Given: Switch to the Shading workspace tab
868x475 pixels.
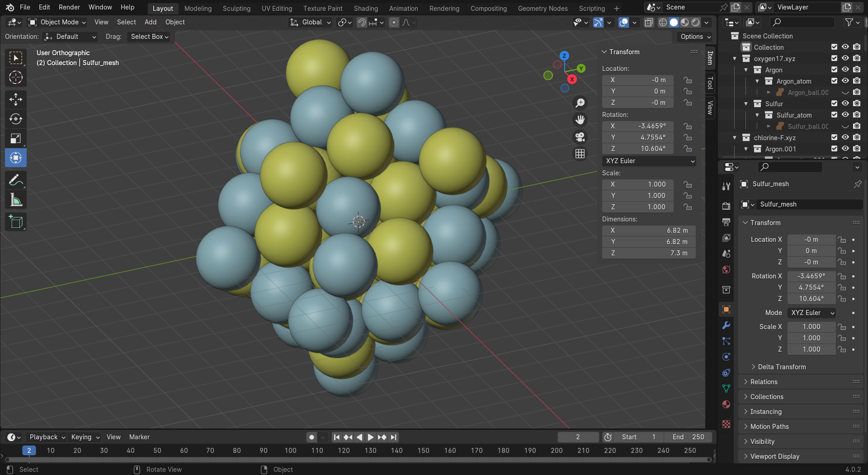Looking at the screenshot, I should click(365, 8).
